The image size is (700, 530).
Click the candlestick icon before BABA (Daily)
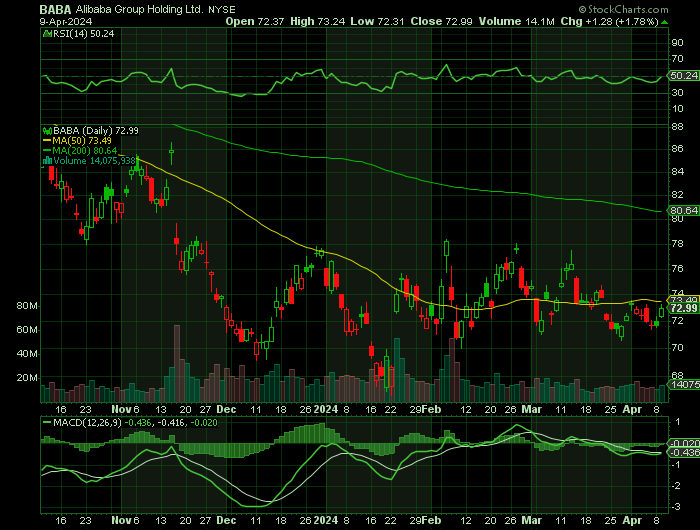point(47,131)
